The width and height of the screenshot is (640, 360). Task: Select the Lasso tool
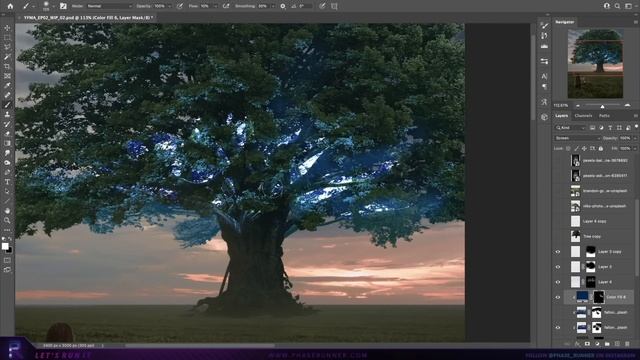pos(7,47)
